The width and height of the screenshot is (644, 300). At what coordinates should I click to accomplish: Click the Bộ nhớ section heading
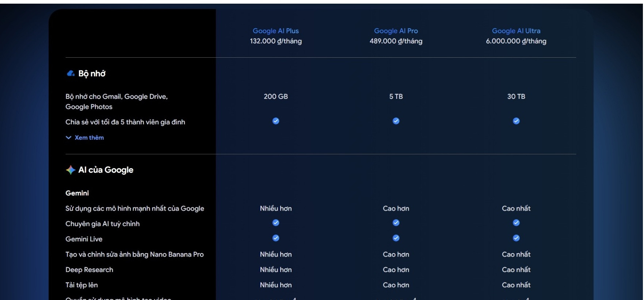(x=92, y=74)
